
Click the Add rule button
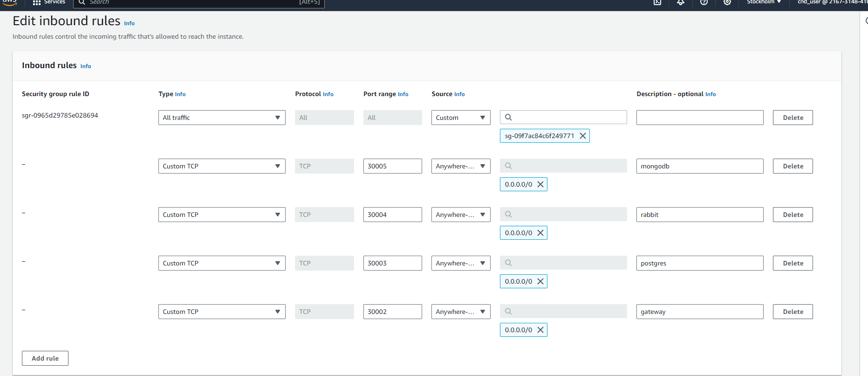click(45, 358)
